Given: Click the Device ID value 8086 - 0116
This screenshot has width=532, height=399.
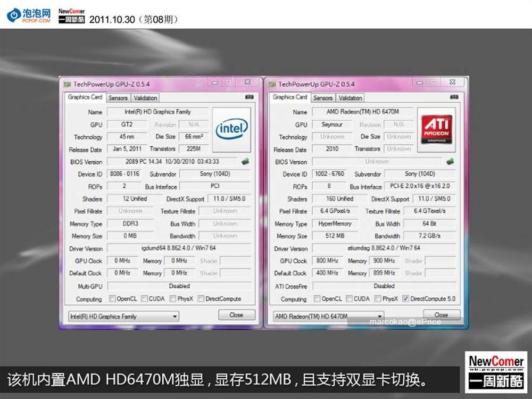Looking at the screenshot, I should (124, 174).
